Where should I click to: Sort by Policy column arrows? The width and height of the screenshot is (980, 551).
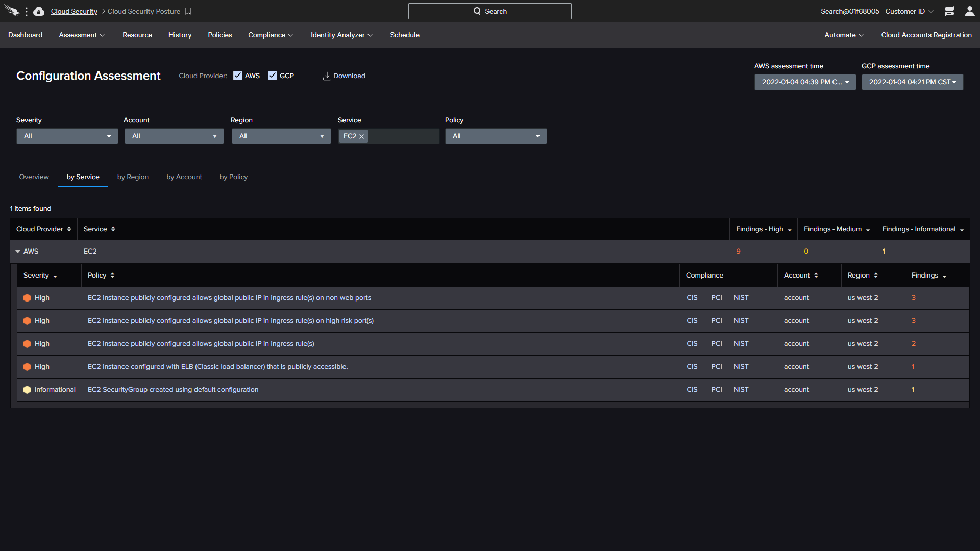pyautogui.click(x=112, y=275)
